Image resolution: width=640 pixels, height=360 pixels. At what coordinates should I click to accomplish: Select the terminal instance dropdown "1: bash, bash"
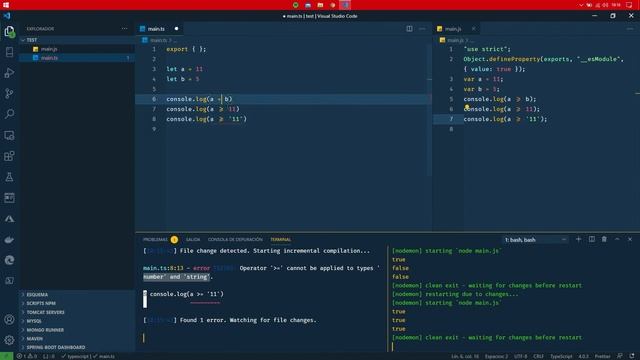point(535,240)
